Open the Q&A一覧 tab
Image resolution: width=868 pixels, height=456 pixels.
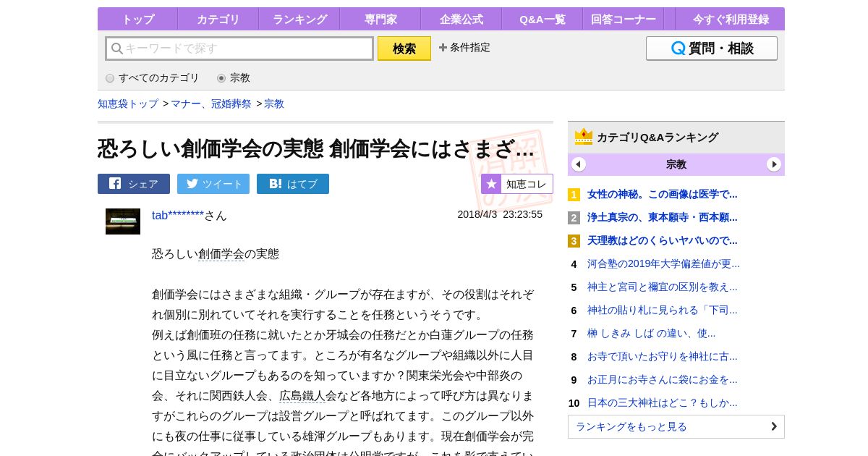542,20
